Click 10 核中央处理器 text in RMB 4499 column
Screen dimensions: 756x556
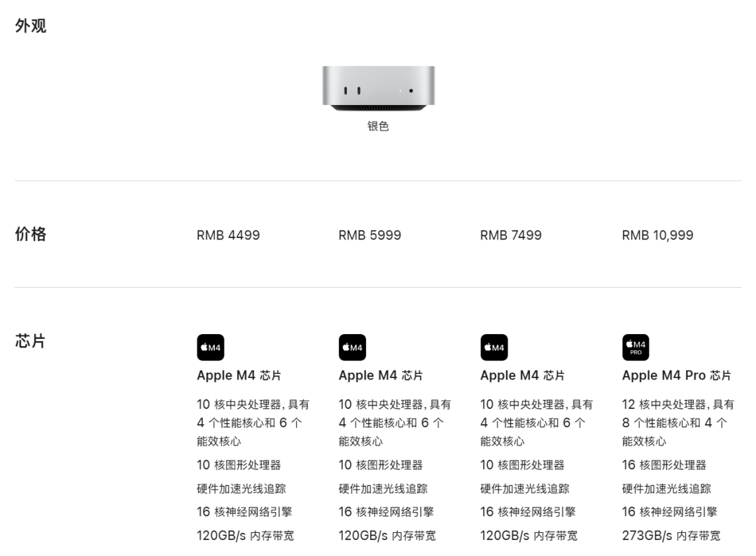253,423
